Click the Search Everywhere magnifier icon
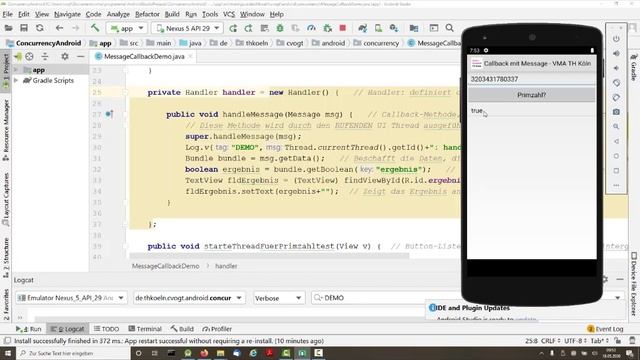The height and width of the screenshot is (360, 640). [449, 28]
